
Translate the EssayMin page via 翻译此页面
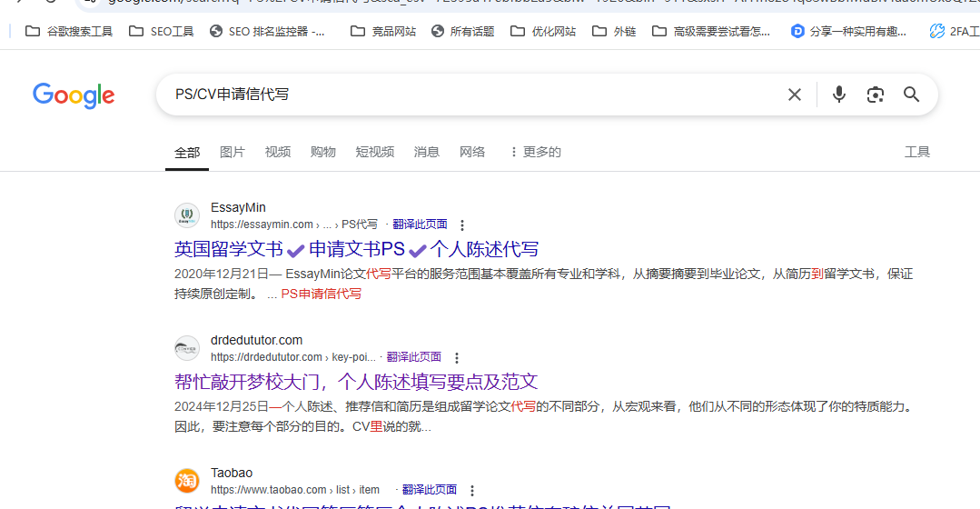click(420, 224)
